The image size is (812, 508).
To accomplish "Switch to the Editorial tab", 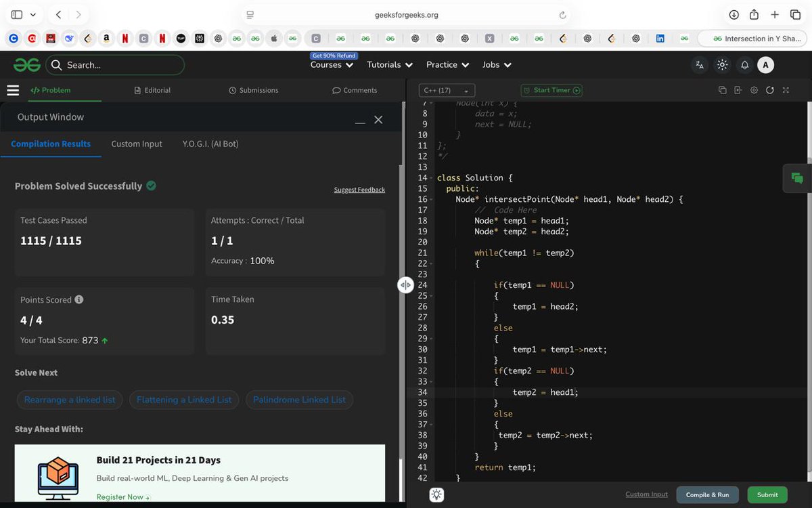I will click(152, 90).
